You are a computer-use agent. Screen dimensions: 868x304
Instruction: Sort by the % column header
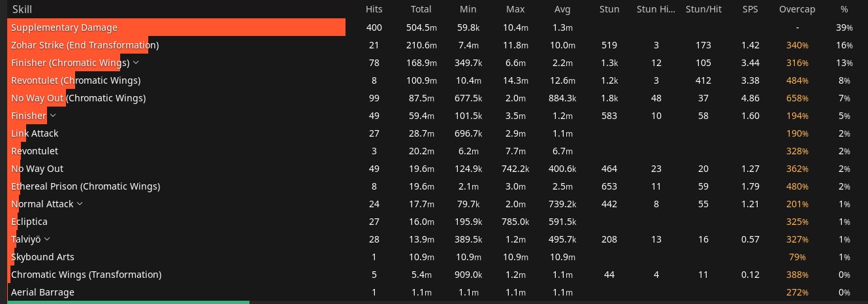pyautogui.click(x=844, y=9)
